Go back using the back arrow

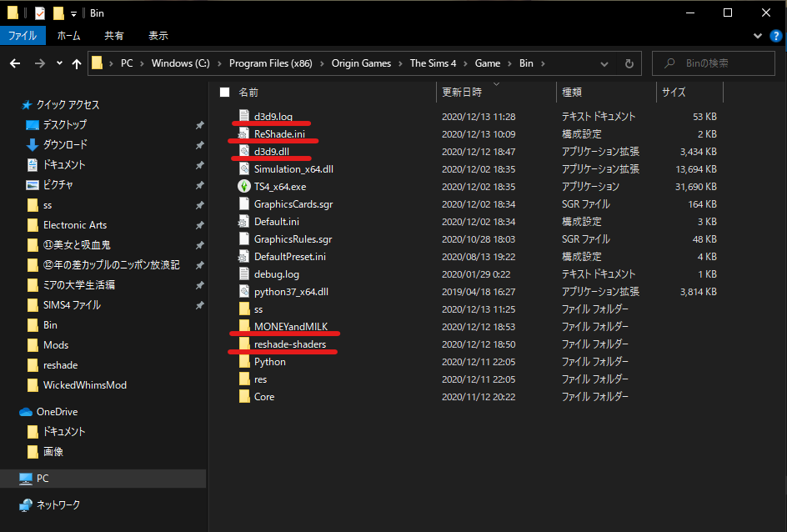[15, 63]
